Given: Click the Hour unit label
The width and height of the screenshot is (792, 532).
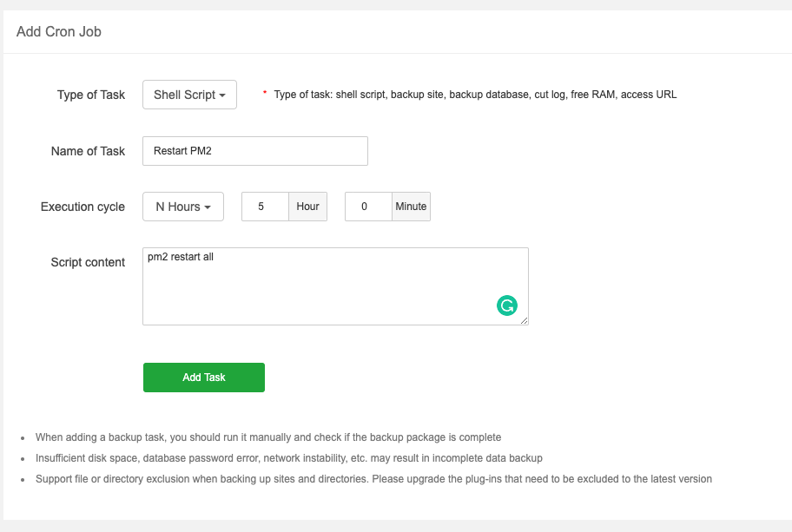Looking at the screenshot, I should [307, 207].
